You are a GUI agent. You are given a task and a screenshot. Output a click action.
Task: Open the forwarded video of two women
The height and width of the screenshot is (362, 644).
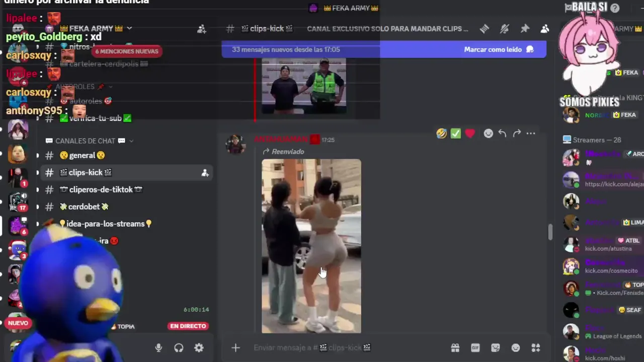pos(311,246)
